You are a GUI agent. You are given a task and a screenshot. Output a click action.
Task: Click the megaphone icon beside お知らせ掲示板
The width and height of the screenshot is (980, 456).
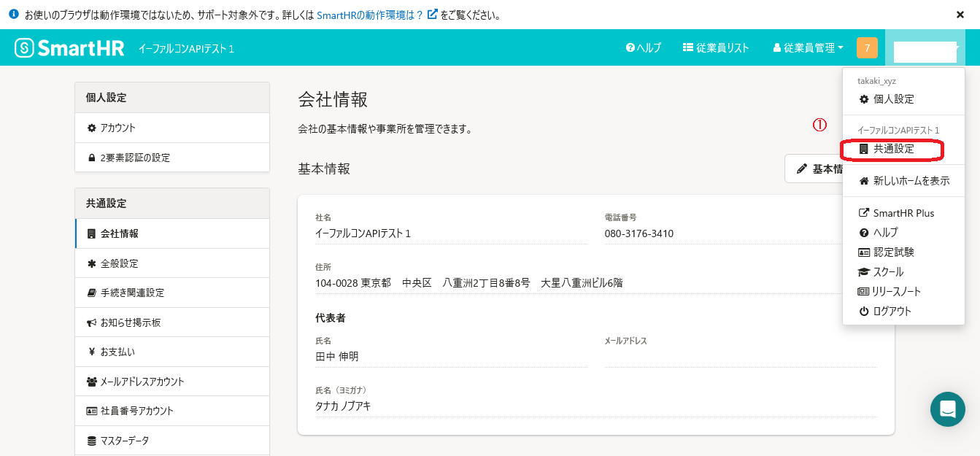tap(92, 322)
